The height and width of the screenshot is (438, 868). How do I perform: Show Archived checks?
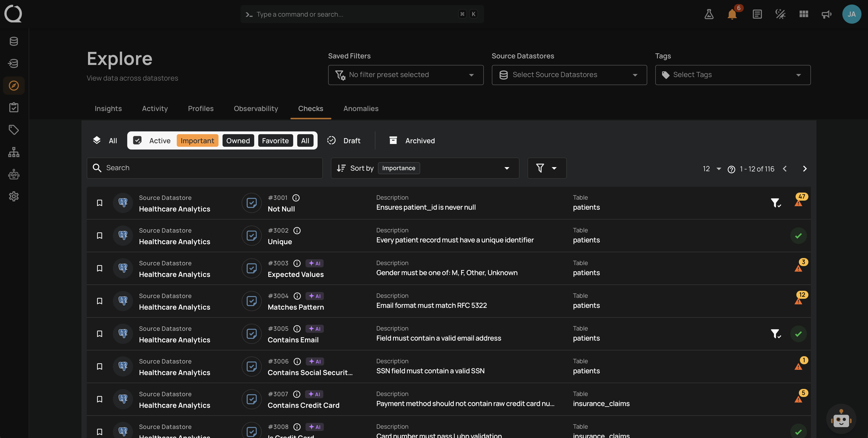[x=412, y=140]
